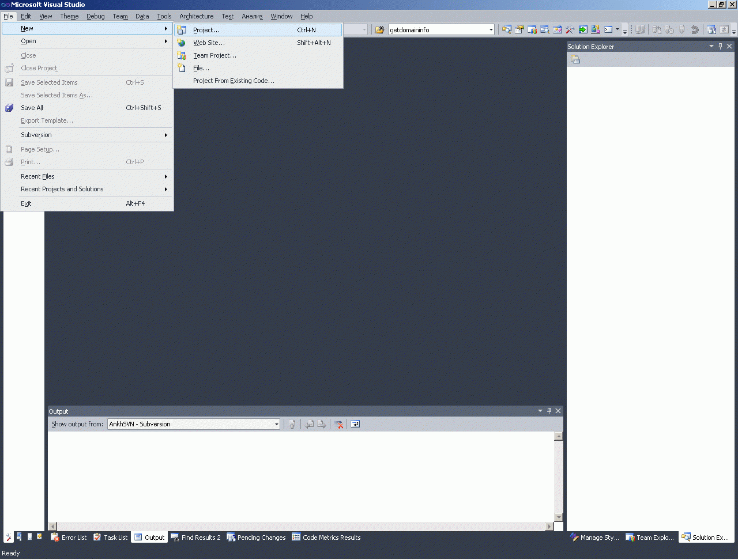Open the Server Explorer tab icon at bottom-left
738x560 pixels.
(x=19, y=537)
